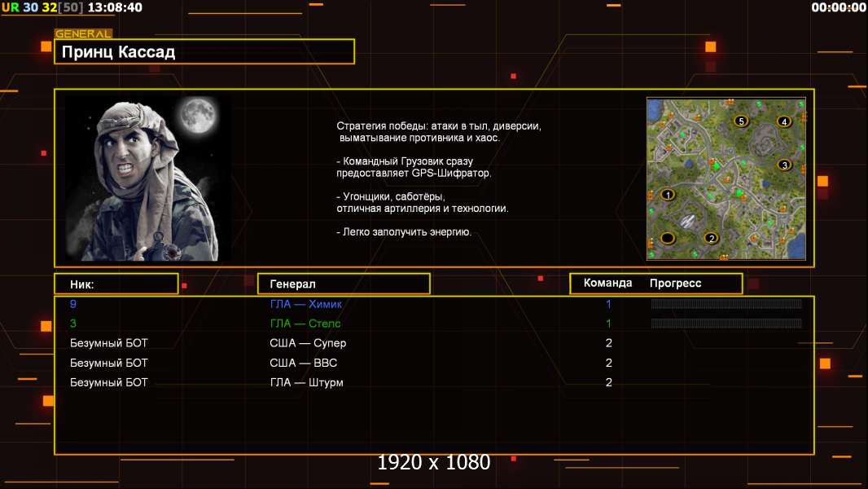The height and width of the screenshot is (489, 868).
Task: Click the unnumbered black start marker on minimap
Action: 668,238
